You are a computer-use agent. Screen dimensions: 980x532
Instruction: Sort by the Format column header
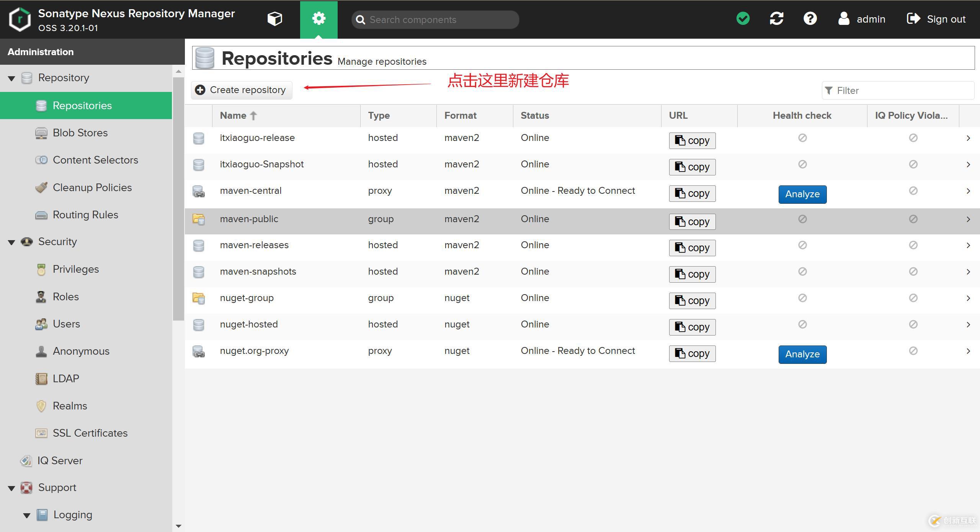(475, 116)
